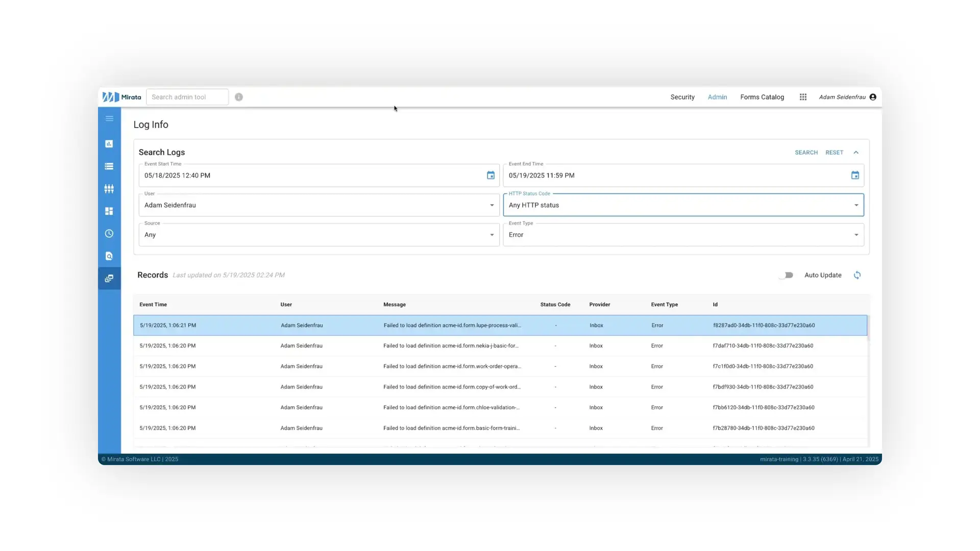Screen dimensions: 980x551
Task: Open the Event Start Time calendar picker
Action: [x=491, y=175]
